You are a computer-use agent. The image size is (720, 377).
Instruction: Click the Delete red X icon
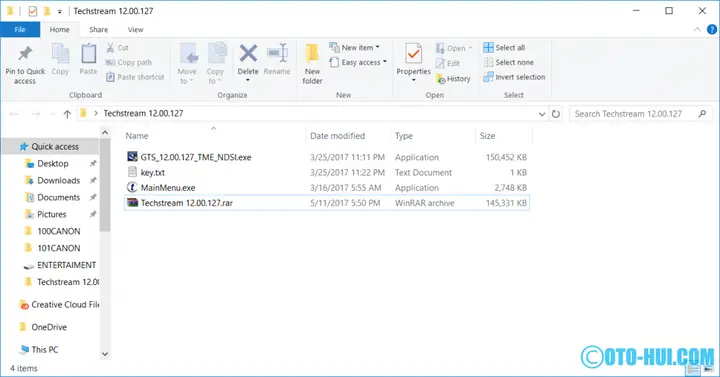tap(248, 53)
